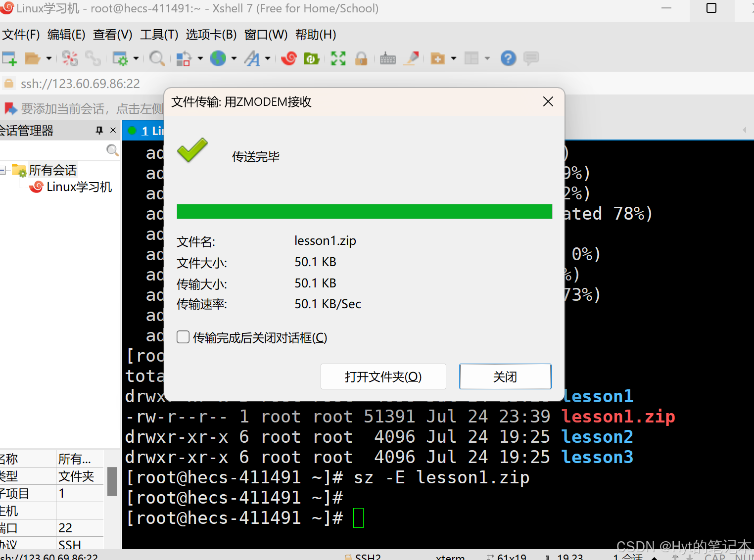The width and height of the screenshot is (754, 560).
Task: Click the address bar ssh://123.60.69.86:22
Action: point(80,84)
